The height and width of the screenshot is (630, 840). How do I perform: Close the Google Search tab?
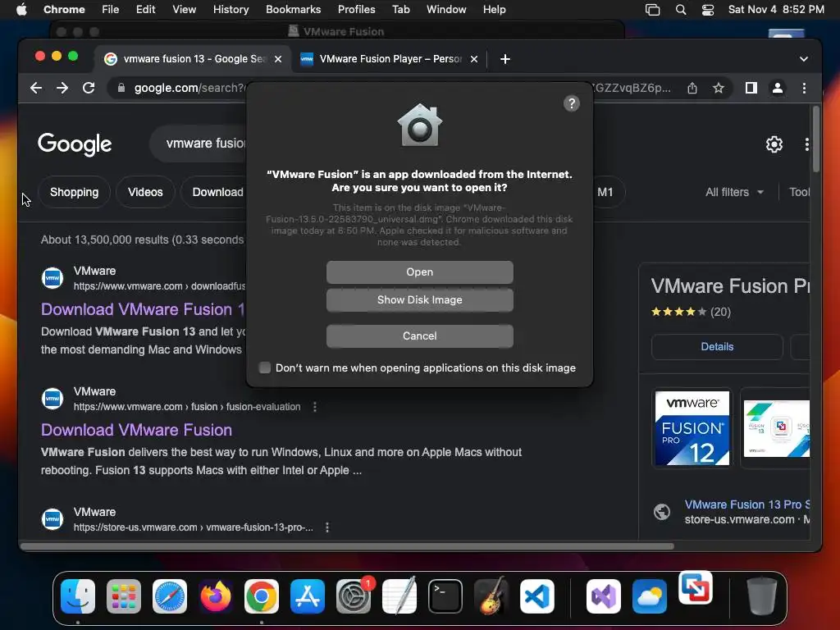[x=278, y=59]
